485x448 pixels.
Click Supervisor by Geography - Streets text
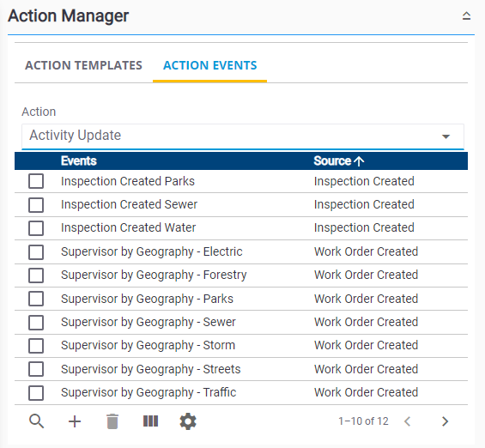click(150, 369)
